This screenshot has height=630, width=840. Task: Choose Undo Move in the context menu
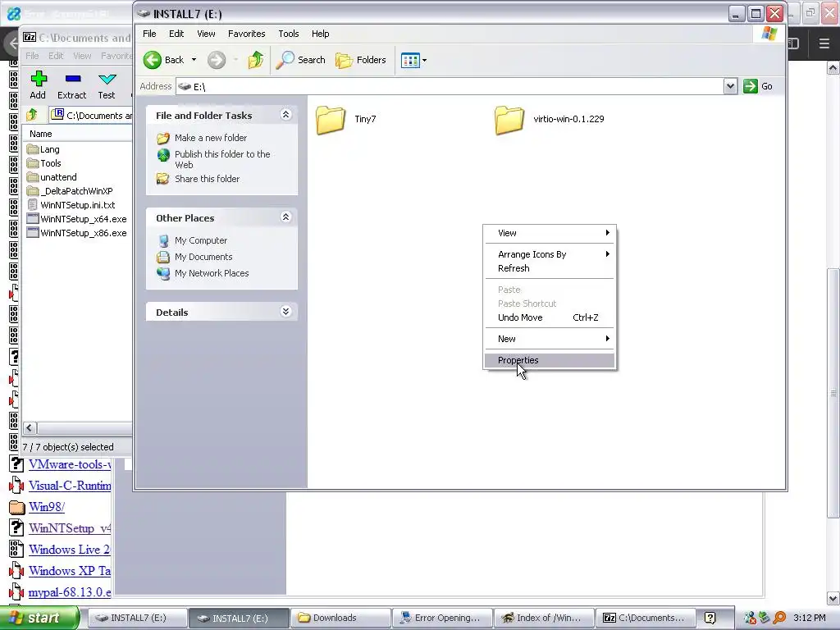click(549, 317)
